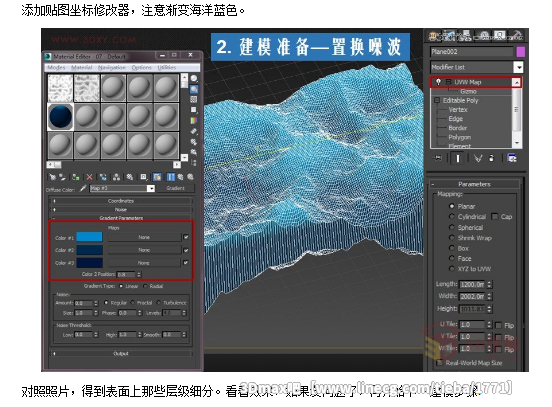Click the Remove Modifier trash icon
552x407 pixels.
[491, 158]
